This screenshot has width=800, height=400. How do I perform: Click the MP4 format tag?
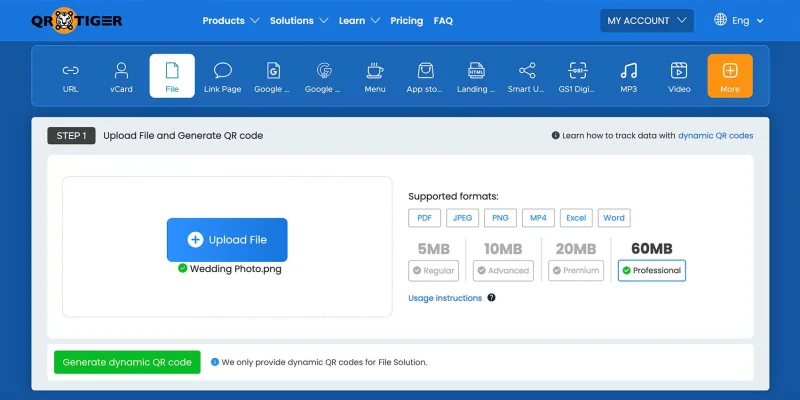pos(538,218)
